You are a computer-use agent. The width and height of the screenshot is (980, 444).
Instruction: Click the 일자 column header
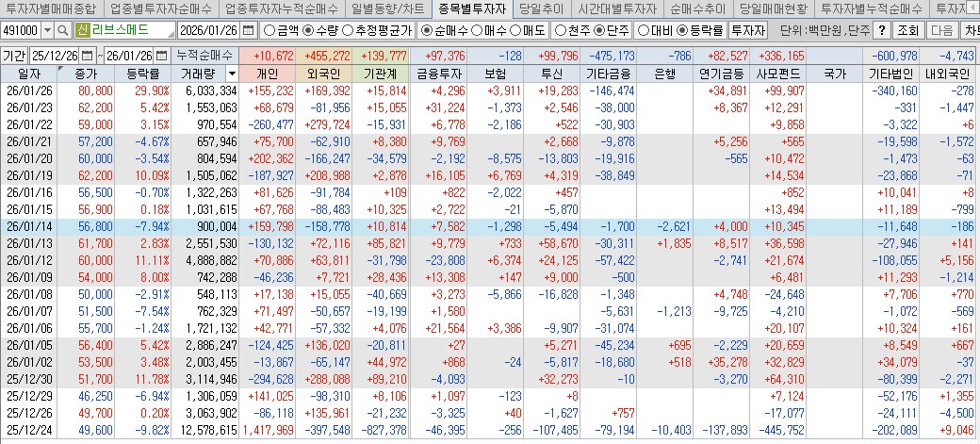[29, 74]
